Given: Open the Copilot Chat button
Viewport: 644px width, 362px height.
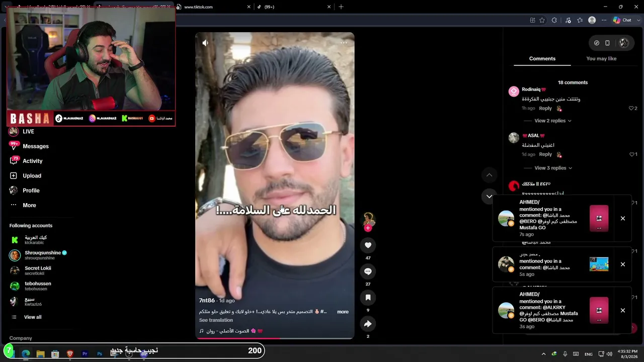Looking at the screenshot, I should click(622, 20).
